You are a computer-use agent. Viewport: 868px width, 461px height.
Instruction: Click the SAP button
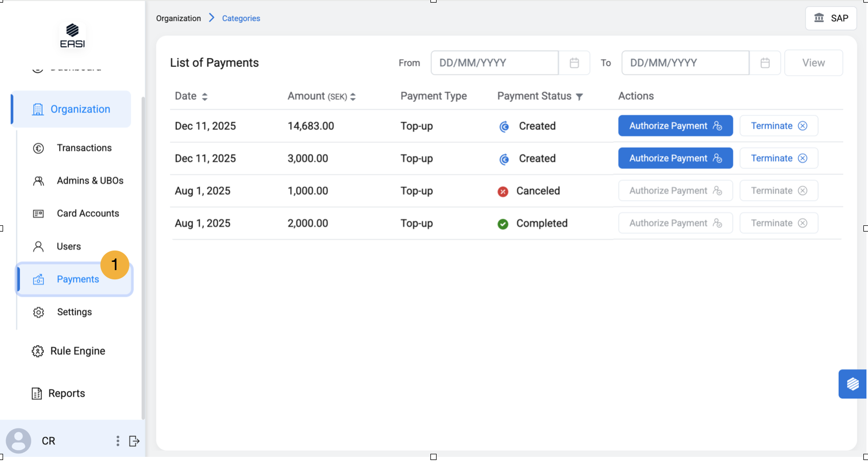coord(831,19)
